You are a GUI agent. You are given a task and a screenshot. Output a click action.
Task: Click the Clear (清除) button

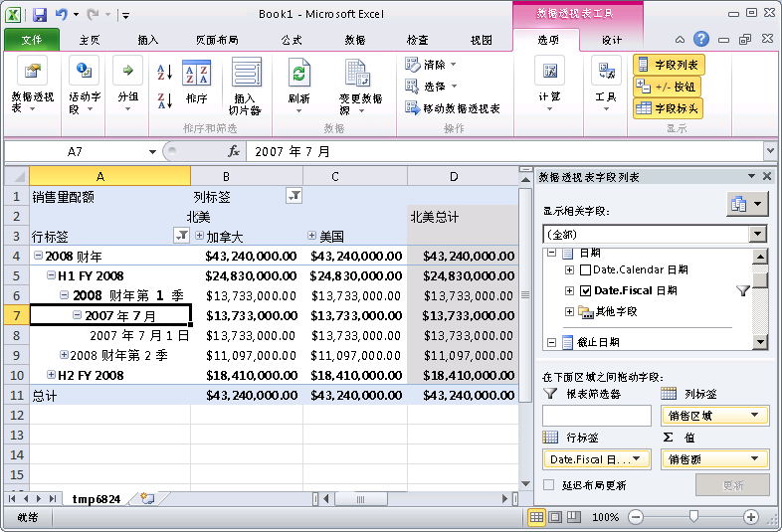pyautogui.click(x=431, y=65)
